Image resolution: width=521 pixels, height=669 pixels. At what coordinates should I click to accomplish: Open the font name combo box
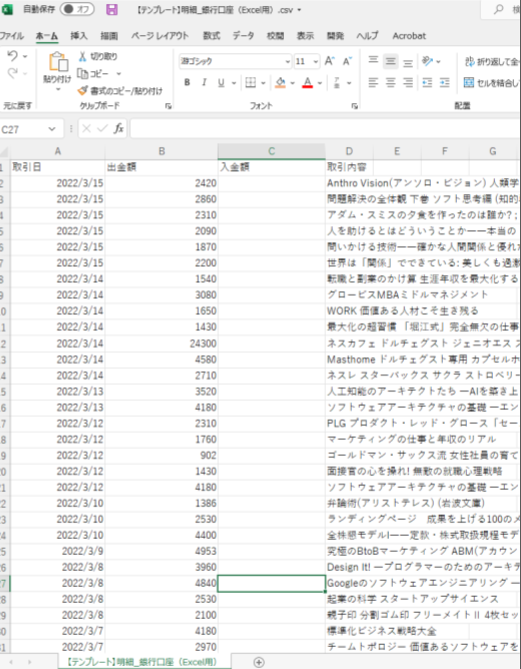[235, 61]
